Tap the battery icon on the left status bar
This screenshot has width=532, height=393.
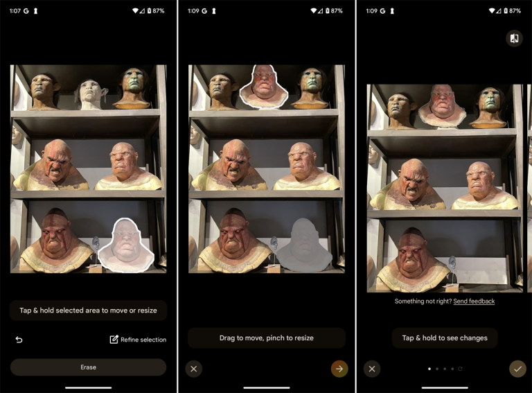pyautogui.click(x=150, y=11)
